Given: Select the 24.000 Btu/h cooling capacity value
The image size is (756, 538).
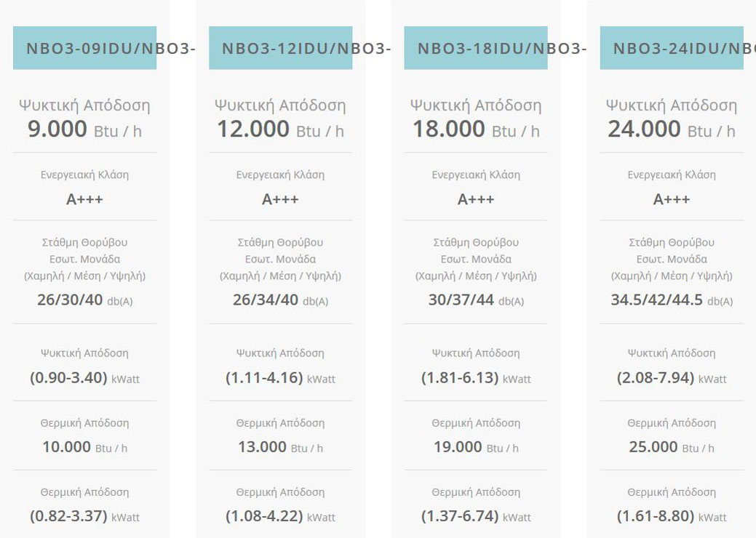Looking at the screenshot, I should (x=672, y=129).
